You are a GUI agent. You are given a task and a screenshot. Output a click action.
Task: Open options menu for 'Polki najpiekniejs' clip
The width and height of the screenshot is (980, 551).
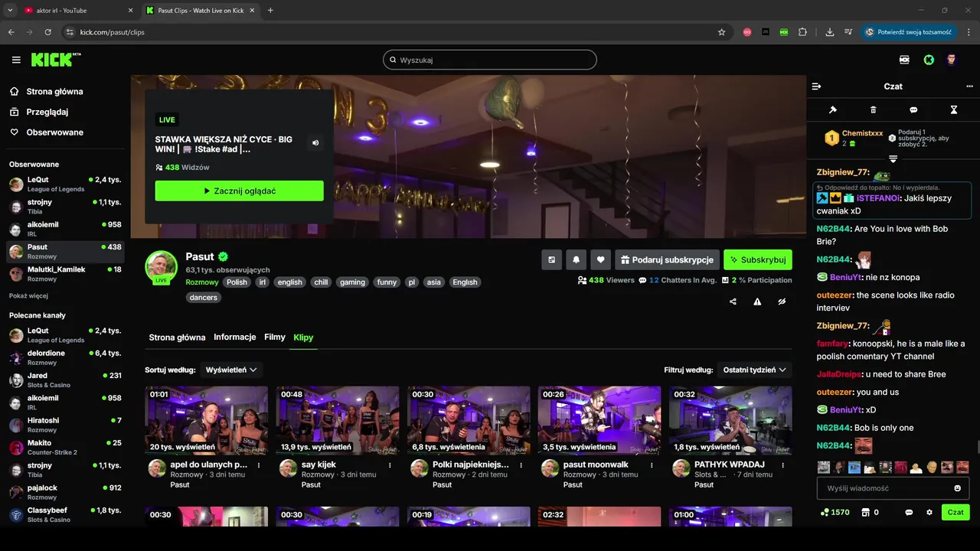[521, 465]
